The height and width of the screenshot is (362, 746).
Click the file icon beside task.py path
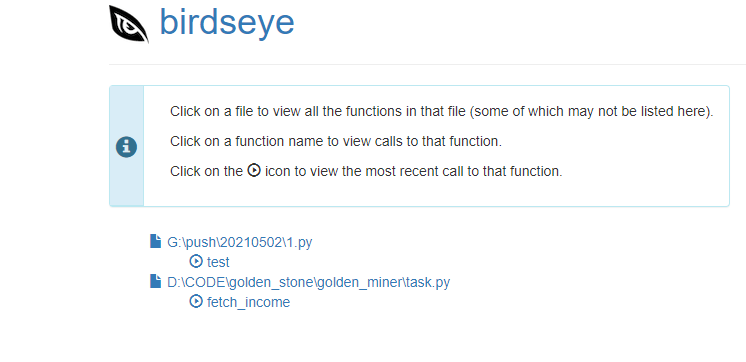[156, 281]
